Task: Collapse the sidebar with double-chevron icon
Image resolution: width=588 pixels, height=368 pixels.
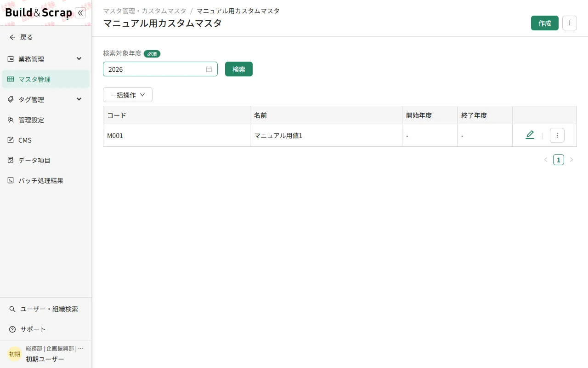Action: (80, 13)
